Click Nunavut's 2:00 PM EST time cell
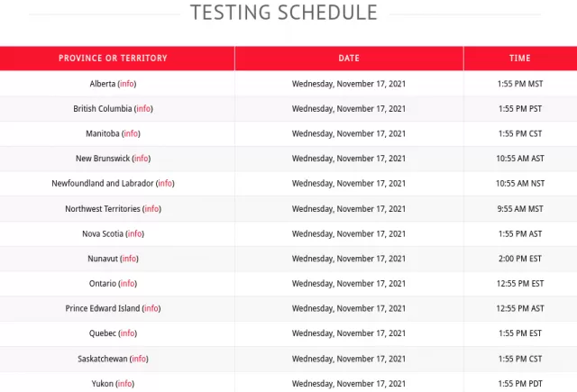Image resolution: width=577 pixels, height=392 pixels. click(x=520, y=259)
